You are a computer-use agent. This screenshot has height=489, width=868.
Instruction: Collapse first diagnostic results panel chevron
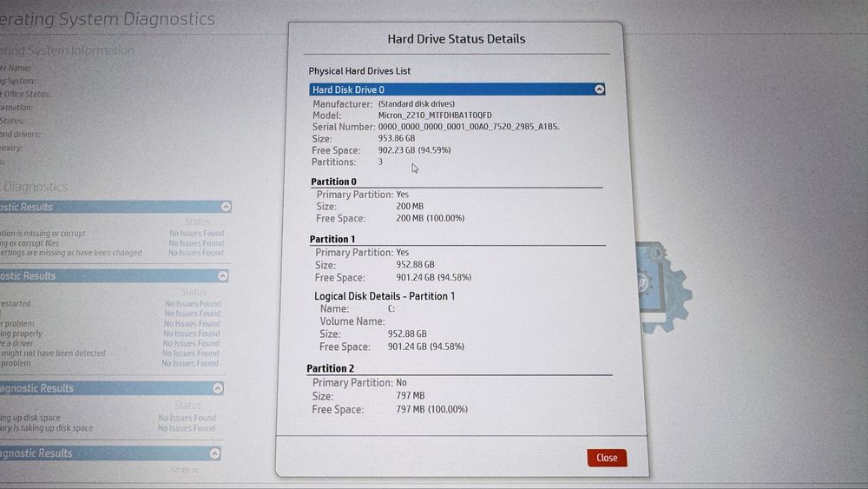[226, 207]
